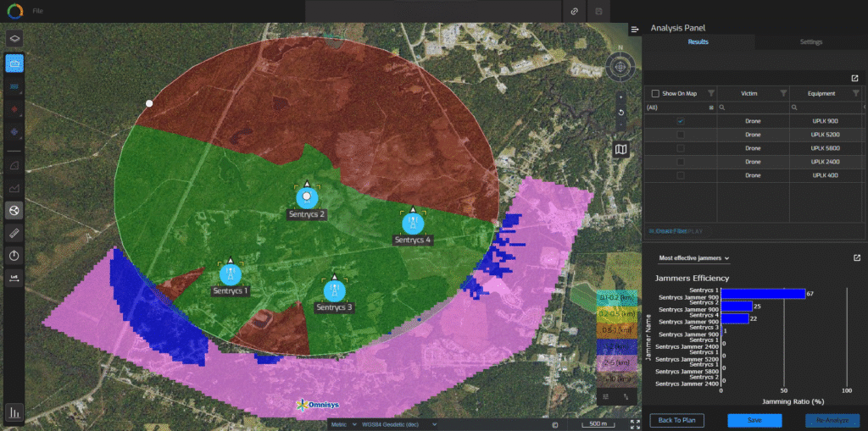Open the map view style icon
This screenshot has width=868, height=431.
(x=621, y=149)
